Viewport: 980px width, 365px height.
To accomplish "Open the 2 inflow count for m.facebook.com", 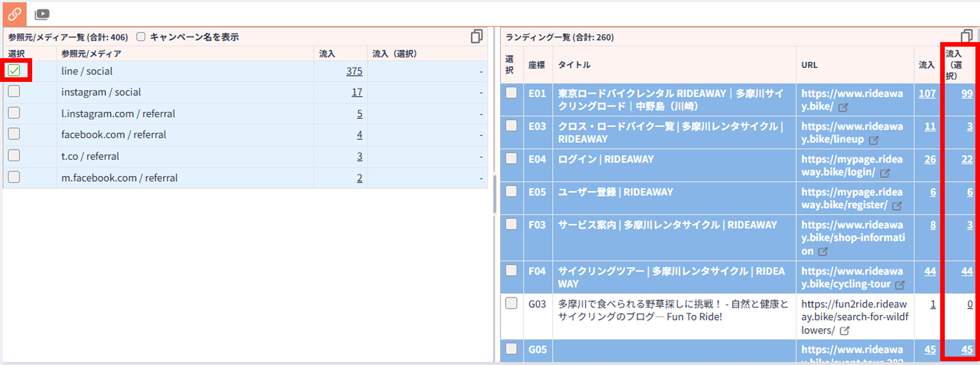I will tap(360, 178).
